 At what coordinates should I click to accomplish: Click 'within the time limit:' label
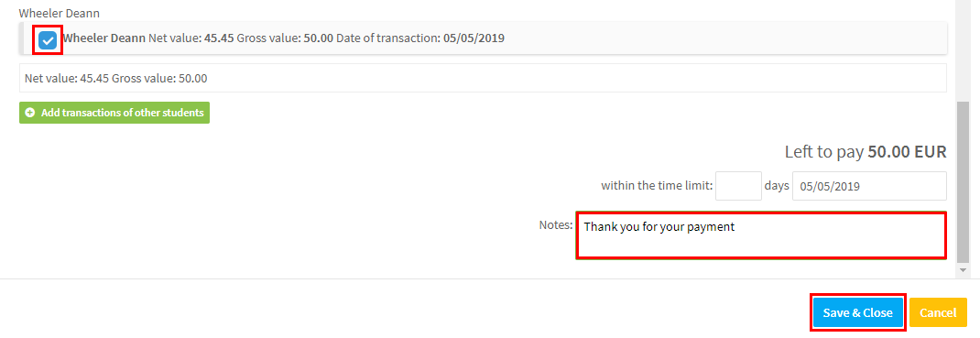657,186
